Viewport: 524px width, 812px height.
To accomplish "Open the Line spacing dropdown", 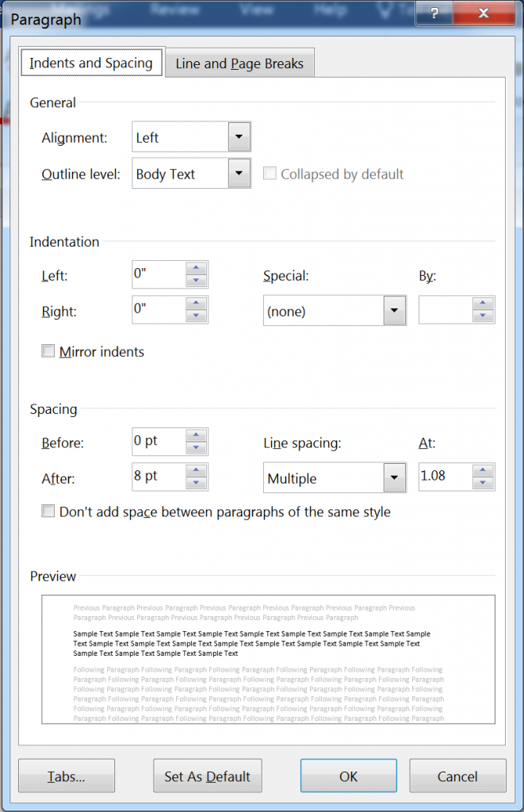I will pos(395,477).
